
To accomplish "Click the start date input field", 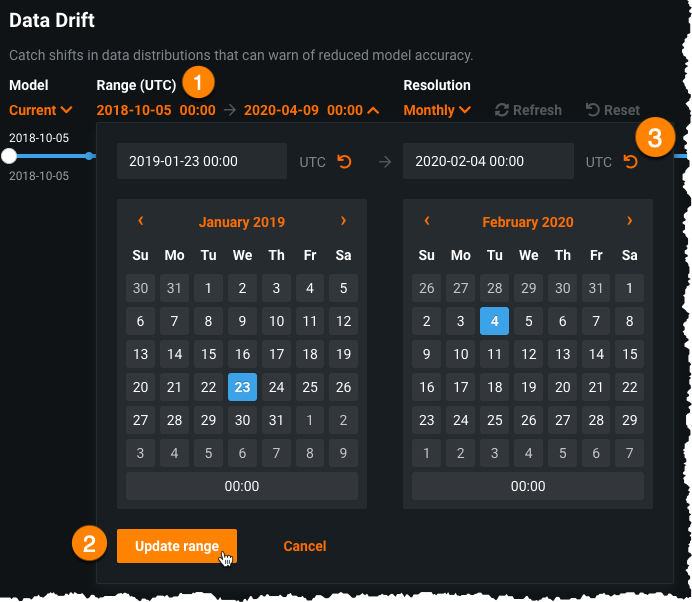I will tap(202, 161).
